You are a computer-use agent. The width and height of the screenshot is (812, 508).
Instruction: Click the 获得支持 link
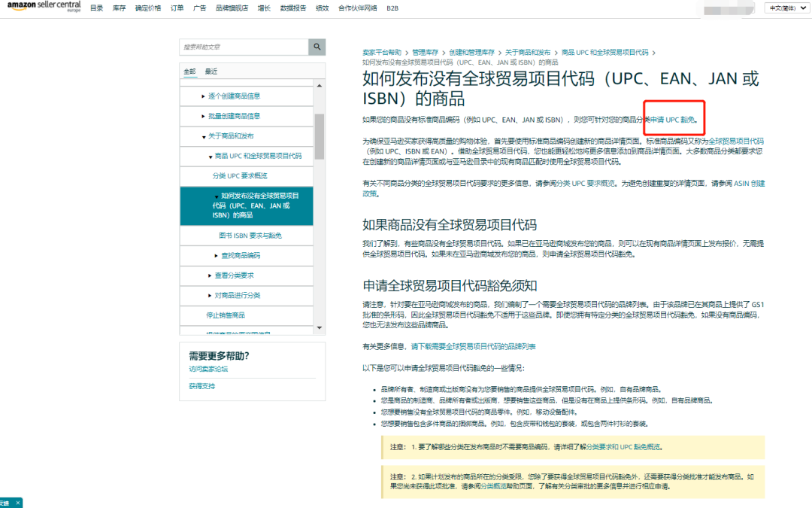coord(202,386)
